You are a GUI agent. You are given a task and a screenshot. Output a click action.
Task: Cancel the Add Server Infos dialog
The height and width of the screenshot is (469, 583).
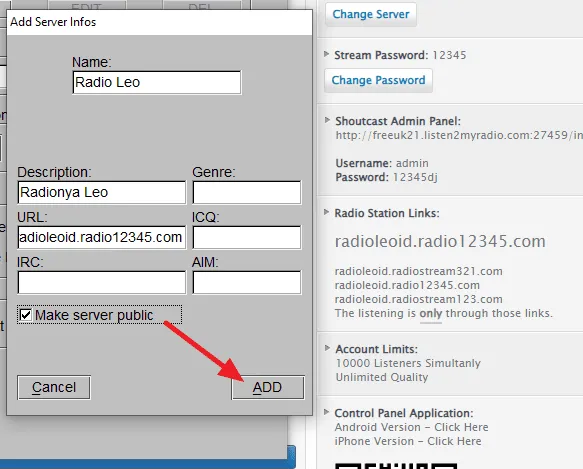pyautogui.click(x=54, y=387)
